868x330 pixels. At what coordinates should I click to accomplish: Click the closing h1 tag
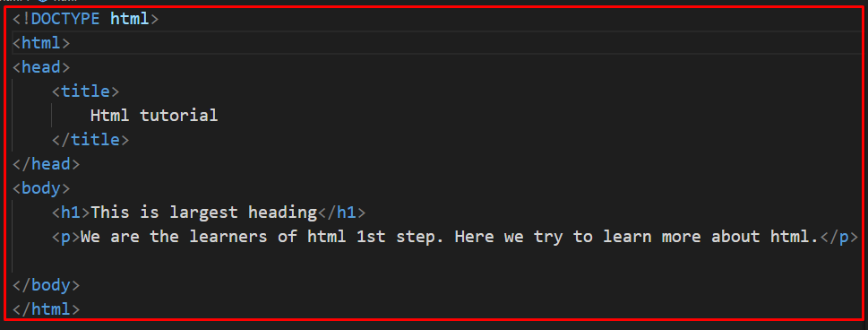pyautogui.click(x=341, y=213)
